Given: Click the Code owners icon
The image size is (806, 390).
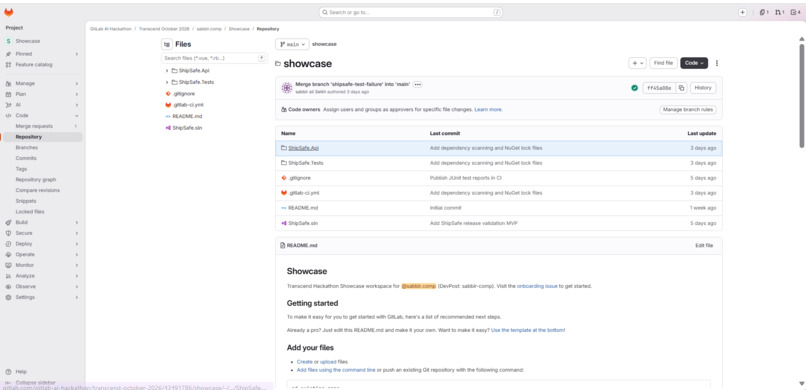Looking at the screenshot, I should (x=284, y=109).
